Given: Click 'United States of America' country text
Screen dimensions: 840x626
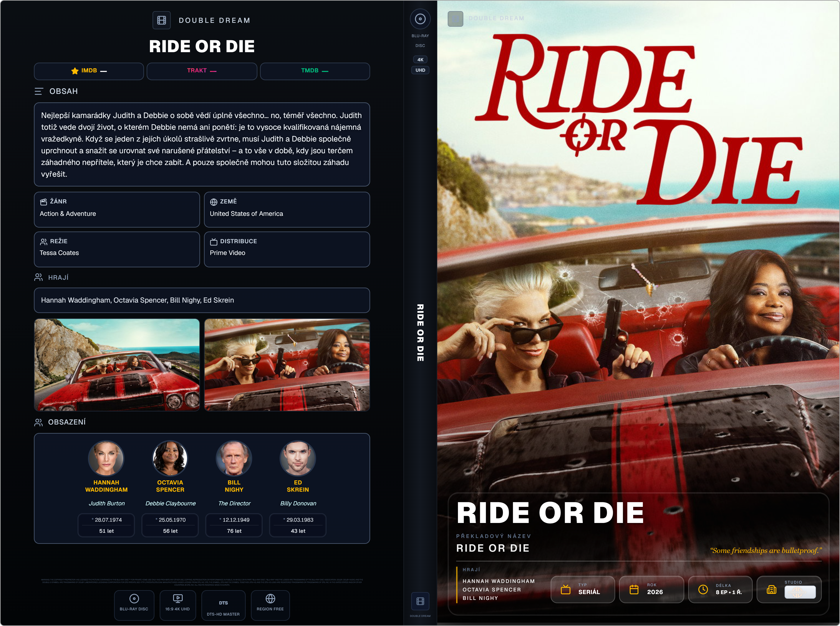Looking at the screenshot, I should point(247,214).
